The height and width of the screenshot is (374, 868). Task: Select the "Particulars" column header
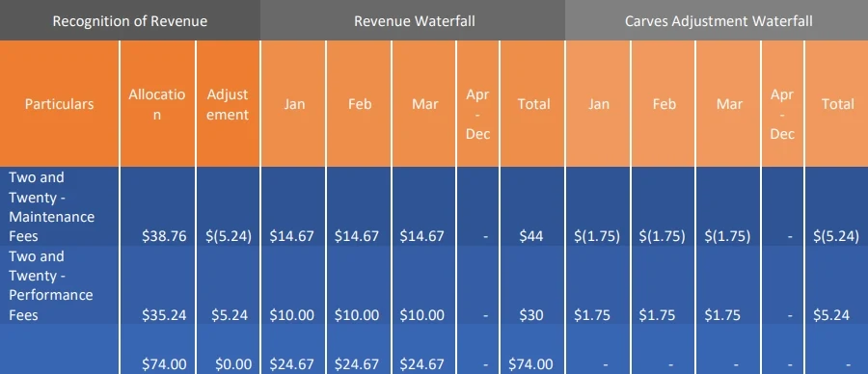pyautogui.click(x=59, y=103)
